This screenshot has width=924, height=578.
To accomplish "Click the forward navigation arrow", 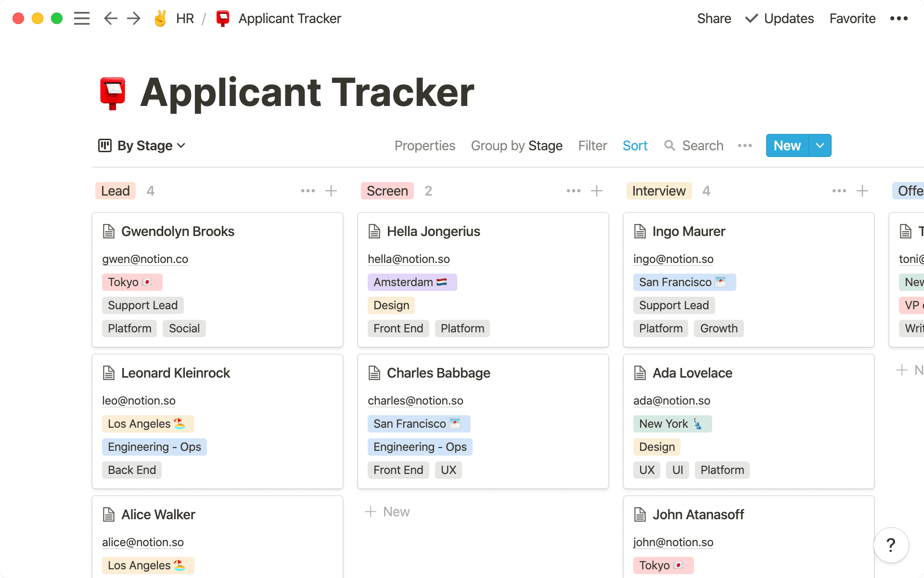I will (133, 18).
